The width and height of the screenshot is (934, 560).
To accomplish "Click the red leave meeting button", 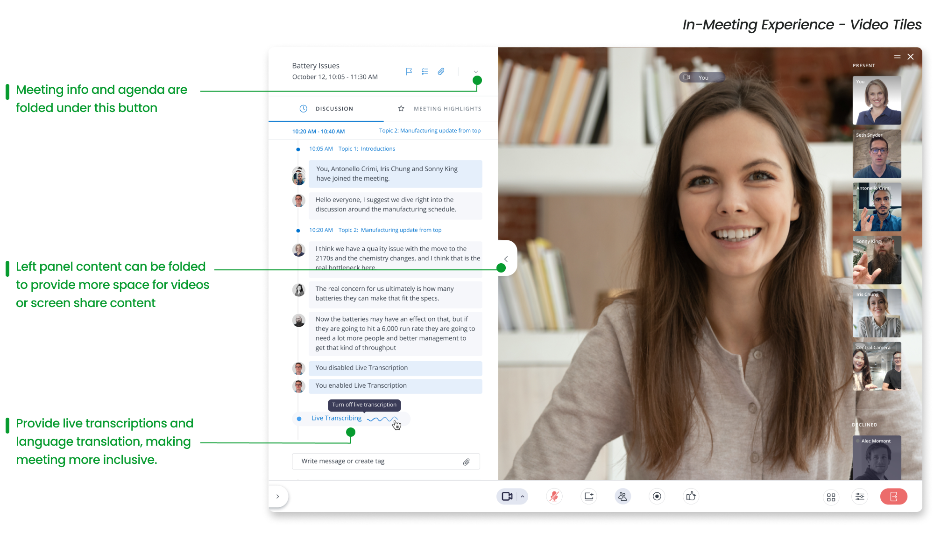I will [893, 497].
